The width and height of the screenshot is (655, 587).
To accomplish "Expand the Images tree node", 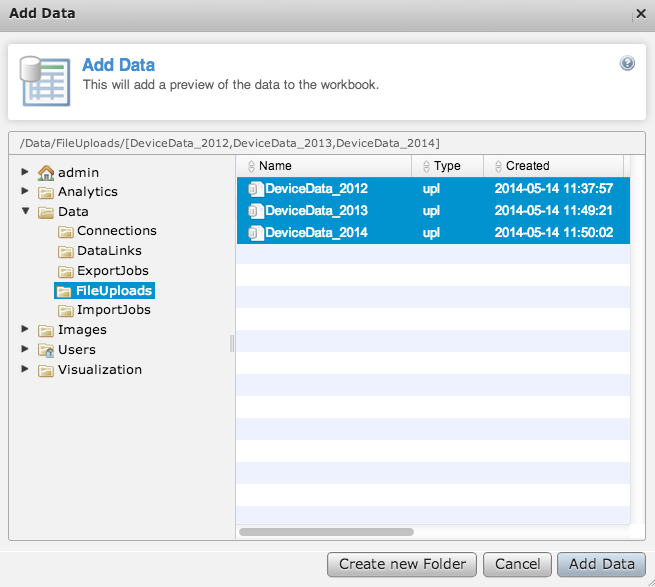I will [25, 329].
